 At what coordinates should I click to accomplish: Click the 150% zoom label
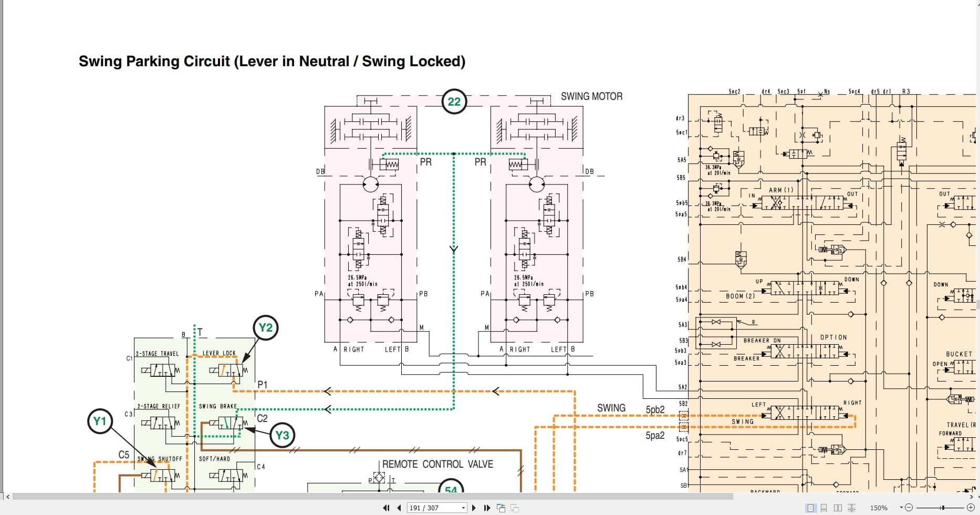(879, 508)
